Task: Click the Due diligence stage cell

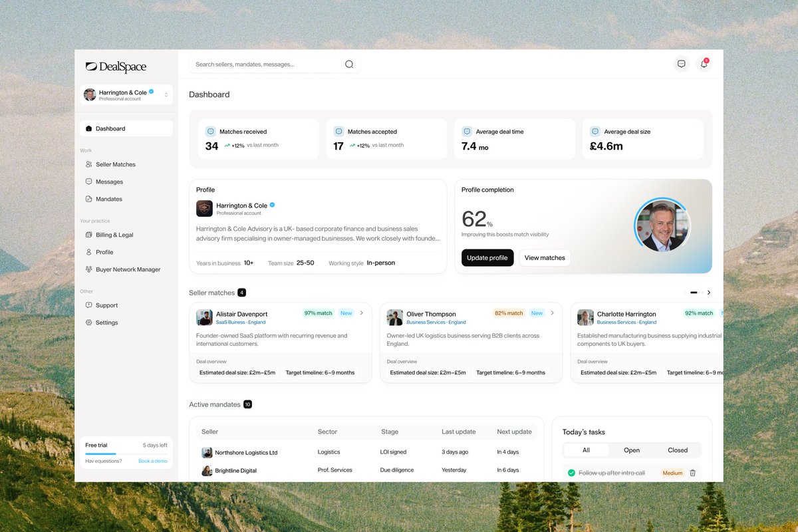Action: pos(397,470)
